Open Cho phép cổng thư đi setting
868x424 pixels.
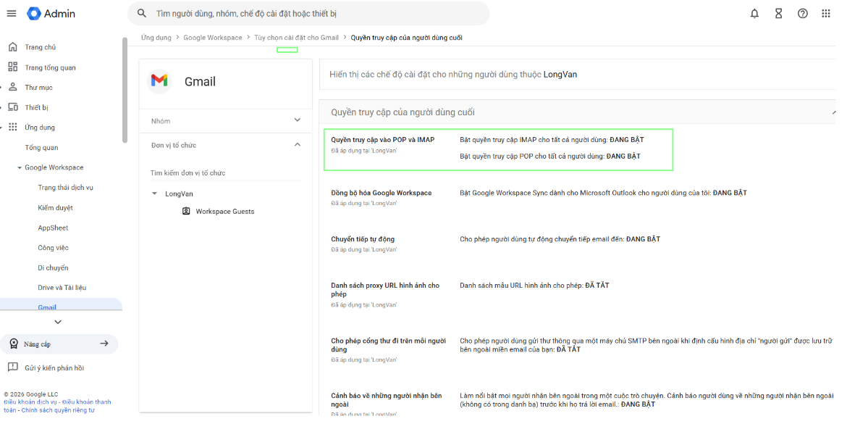point(389,345)
